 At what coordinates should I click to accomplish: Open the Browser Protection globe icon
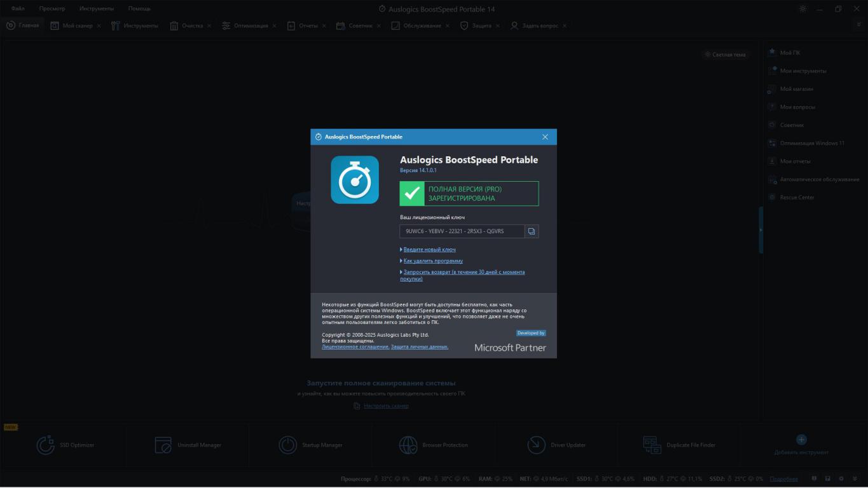pos(408,445)
